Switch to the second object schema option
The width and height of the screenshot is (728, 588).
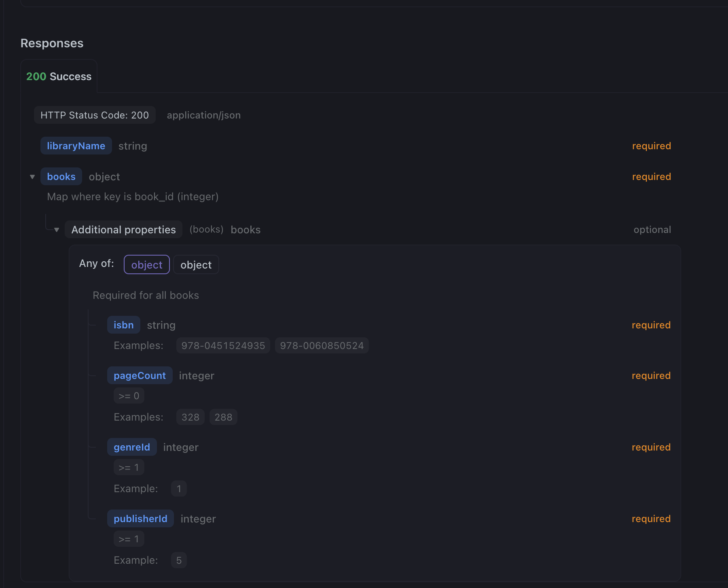pyautogui.click(x=196, y=265)
